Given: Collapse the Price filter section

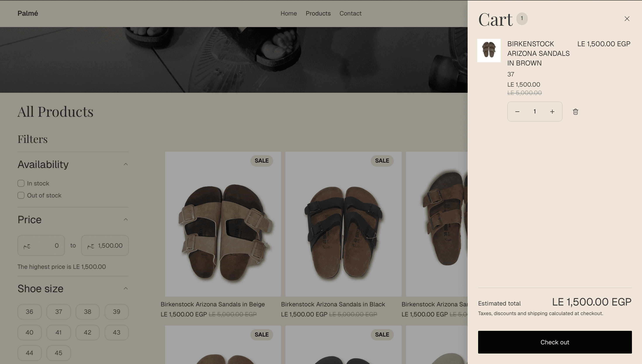Looking at the screenshot, I should coord(126,219).
